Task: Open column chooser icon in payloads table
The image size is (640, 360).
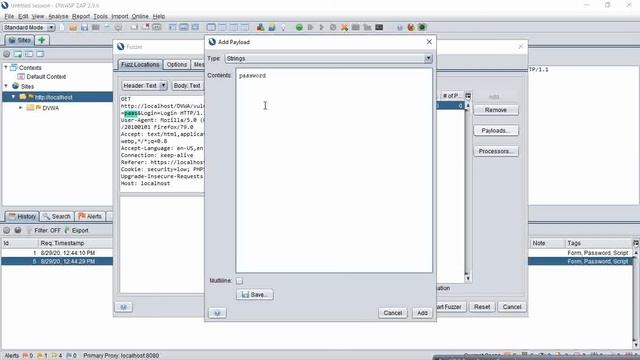Action: pyautogui.click(x=468, y=96)
